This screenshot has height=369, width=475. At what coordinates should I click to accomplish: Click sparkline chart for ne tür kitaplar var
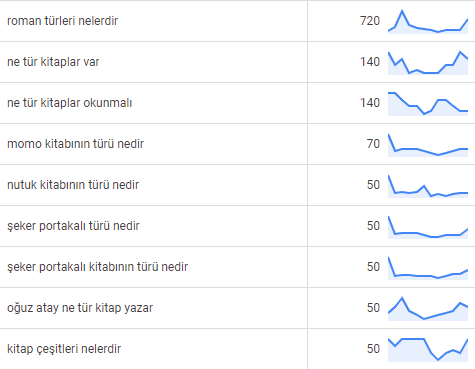[428, 63]
